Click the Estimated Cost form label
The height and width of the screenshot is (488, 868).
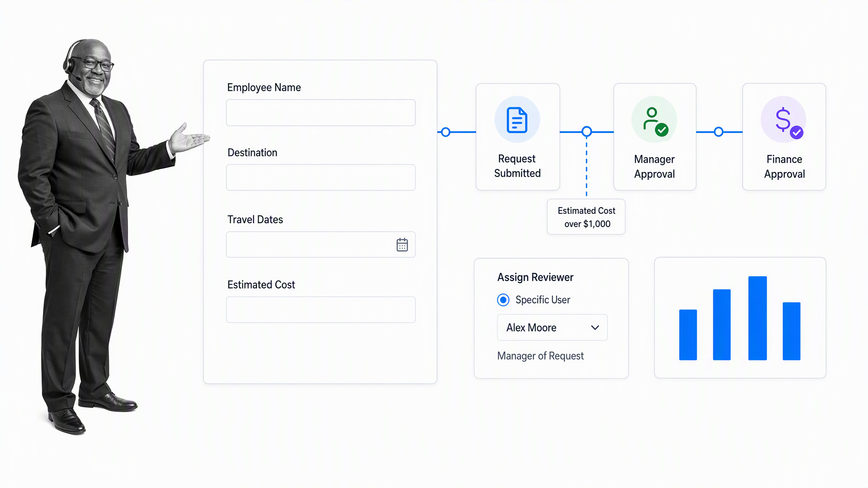pos(261,285)
